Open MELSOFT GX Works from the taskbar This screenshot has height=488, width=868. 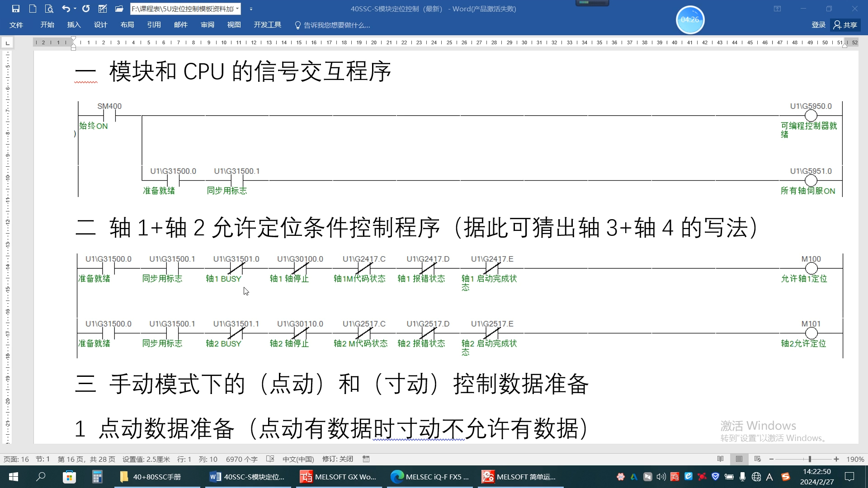(x=338, y=477)
